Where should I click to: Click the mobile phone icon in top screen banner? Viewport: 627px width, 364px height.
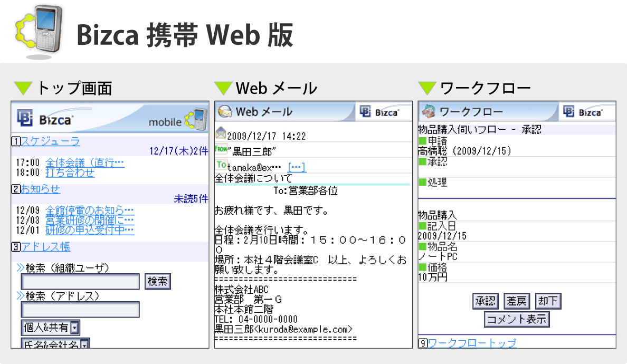pyautogui.click(x=196, y=119)
